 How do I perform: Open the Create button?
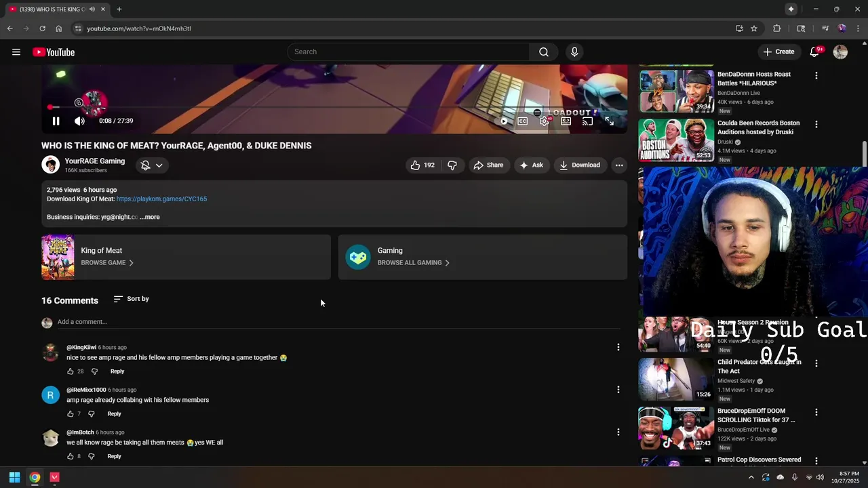pyautogui.click(x=778, y=52)
